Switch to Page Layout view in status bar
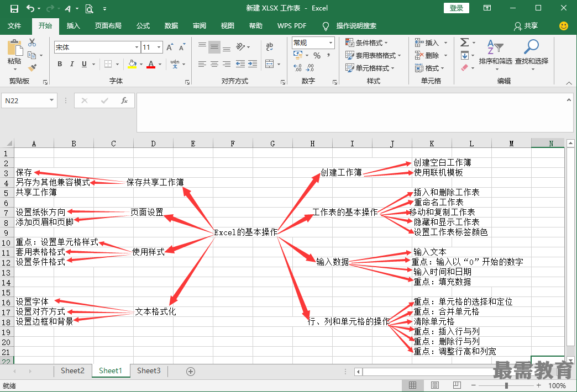This screenshot has height=392, width=577. coord(434,385)
